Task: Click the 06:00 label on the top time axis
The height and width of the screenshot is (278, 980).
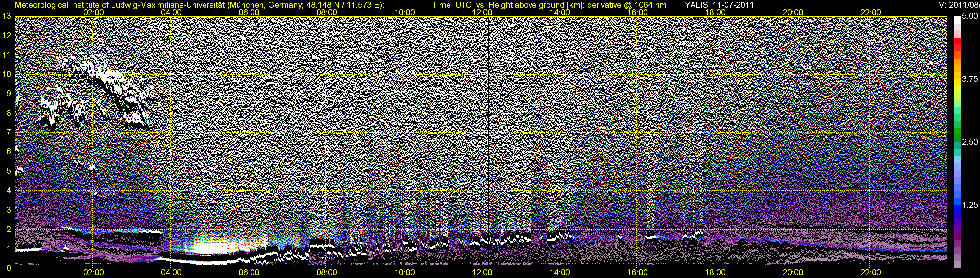Action: 249,12
